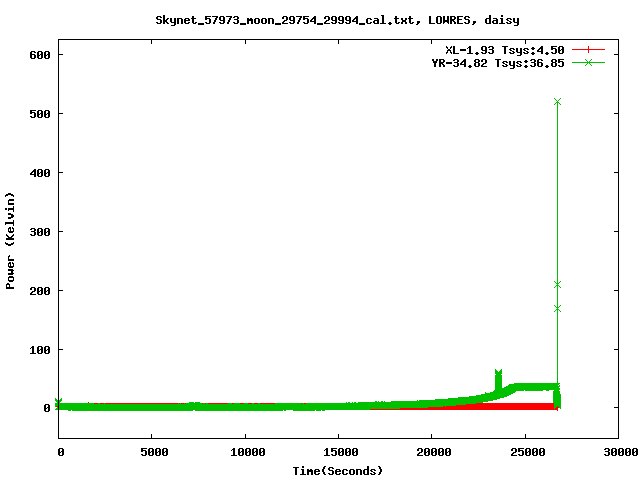Click the green legend line sample
Viewport: 640px width, 480px height.
click(x=589, y=63)
